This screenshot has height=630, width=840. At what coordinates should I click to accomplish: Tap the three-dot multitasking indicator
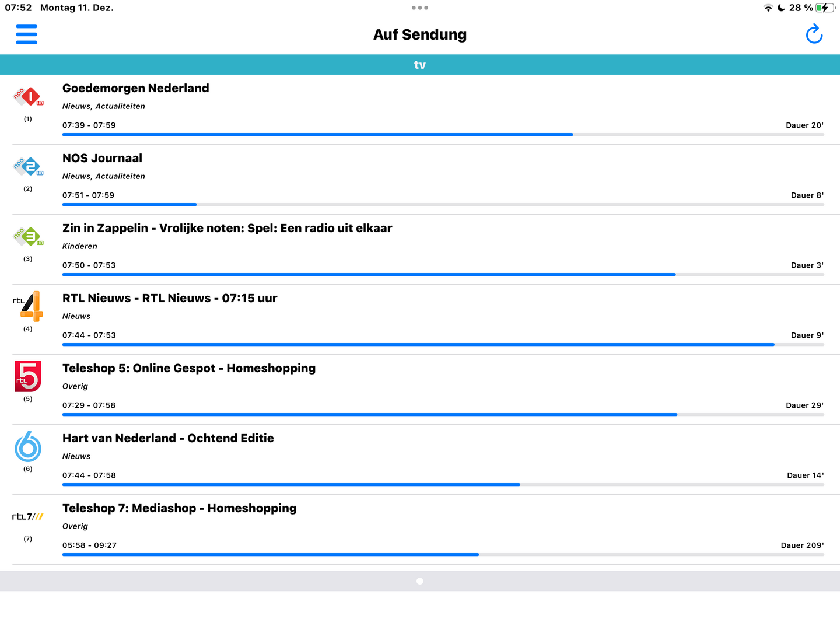420,8
